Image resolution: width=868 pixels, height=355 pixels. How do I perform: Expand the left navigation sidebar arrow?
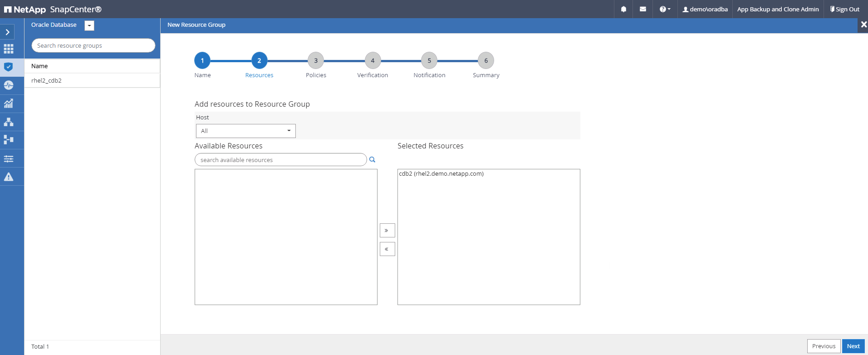point(8,32)
